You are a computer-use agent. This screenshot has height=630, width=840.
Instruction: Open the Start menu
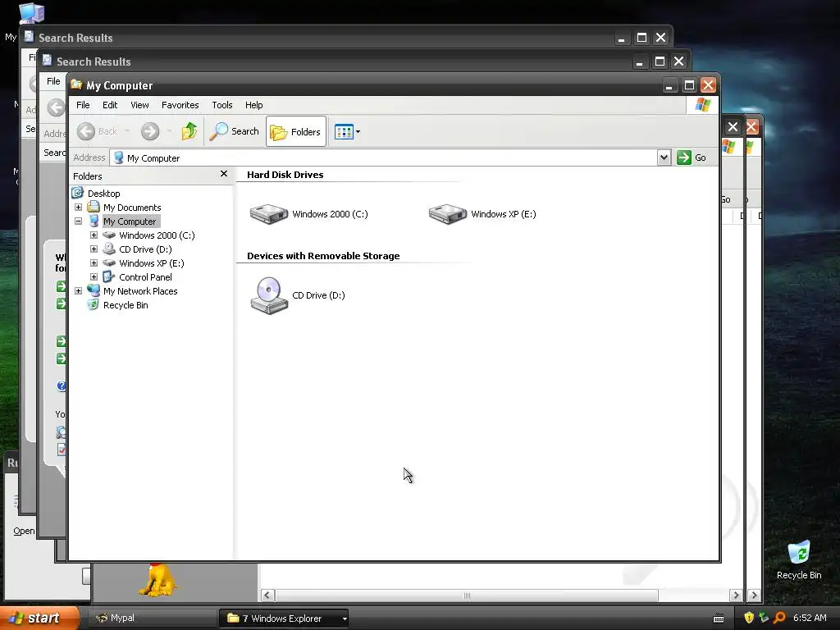[x=39, y=618]
